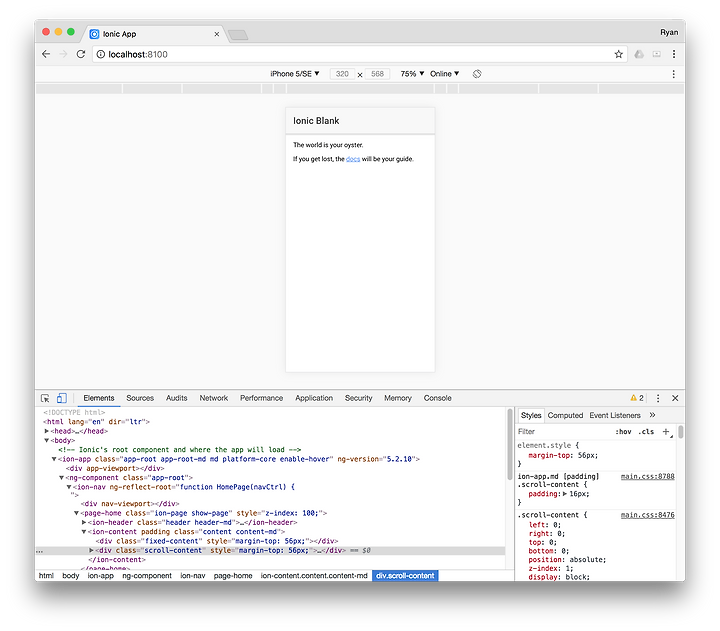Follow the docs link in the app
Image resolution: width=720 pixels, height=631 pixels.
pos(353,159)
